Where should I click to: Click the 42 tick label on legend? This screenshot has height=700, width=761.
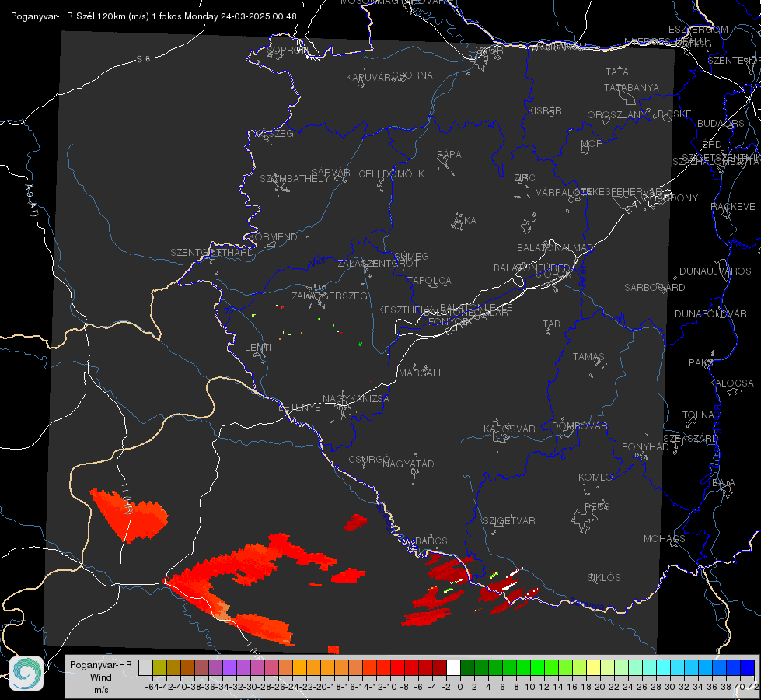coord(754,687)
